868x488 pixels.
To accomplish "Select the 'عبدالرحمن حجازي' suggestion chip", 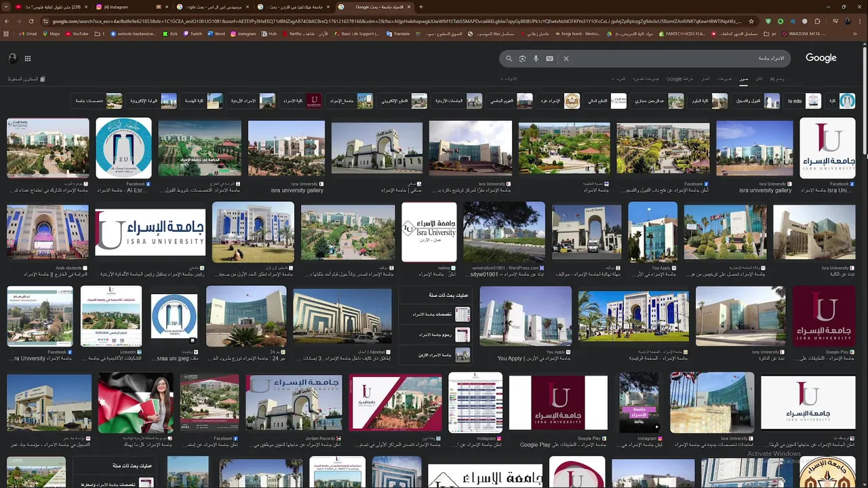I will point(656,101).
